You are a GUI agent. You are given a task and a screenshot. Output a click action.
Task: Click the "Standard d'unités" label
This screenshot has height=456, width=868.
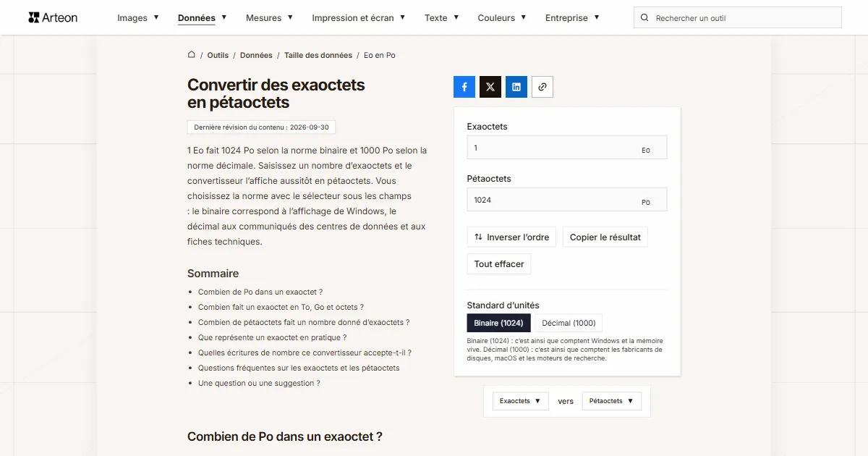click(503, 305)
